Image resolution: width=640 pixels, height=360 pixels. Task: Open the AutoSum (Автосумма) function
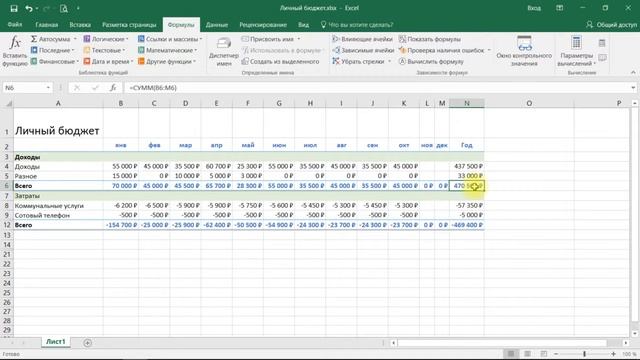click(53, 39)
